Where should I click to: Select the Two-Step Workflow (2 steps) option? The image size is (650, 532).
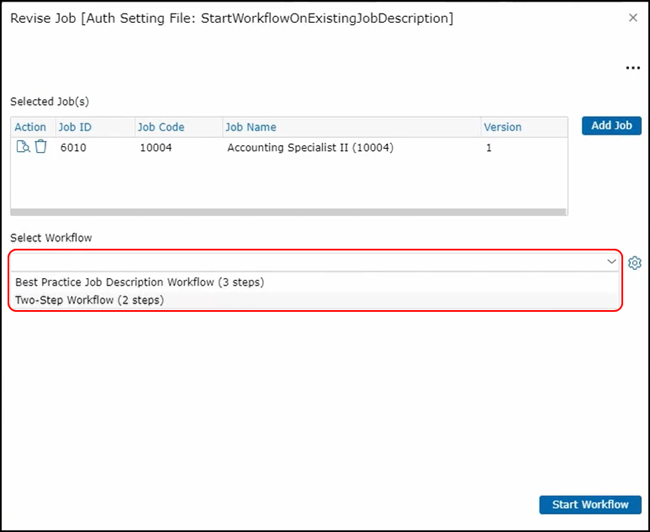[90, 300]
